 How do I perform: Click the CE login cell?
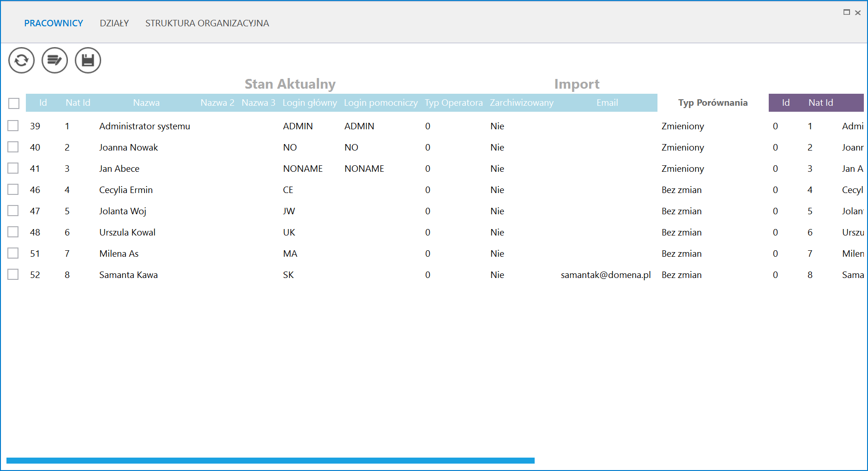tap(288, 190)
